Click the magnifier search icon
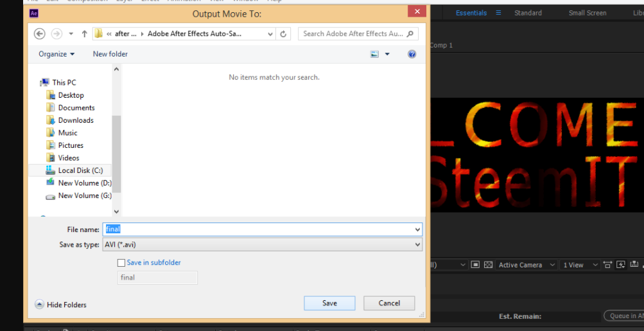The width and height of the screenshot is (644, 331). click(x=410, y=33)
